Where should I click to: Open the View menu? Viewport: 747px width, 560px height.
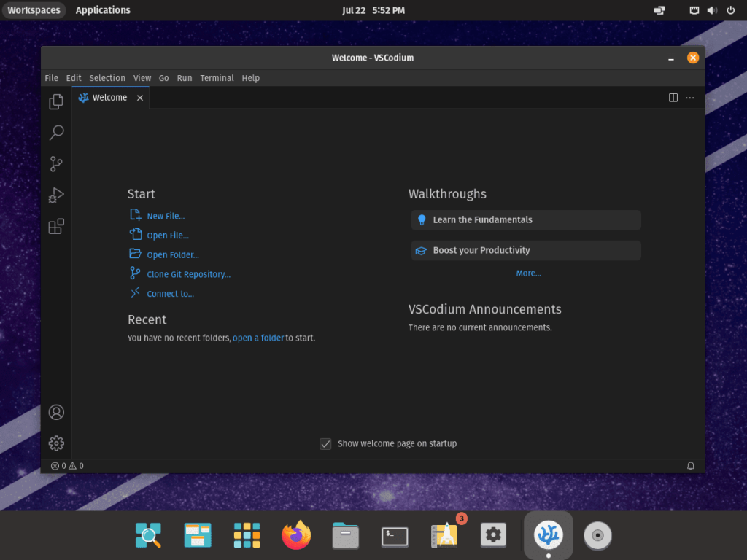point(142,78)
